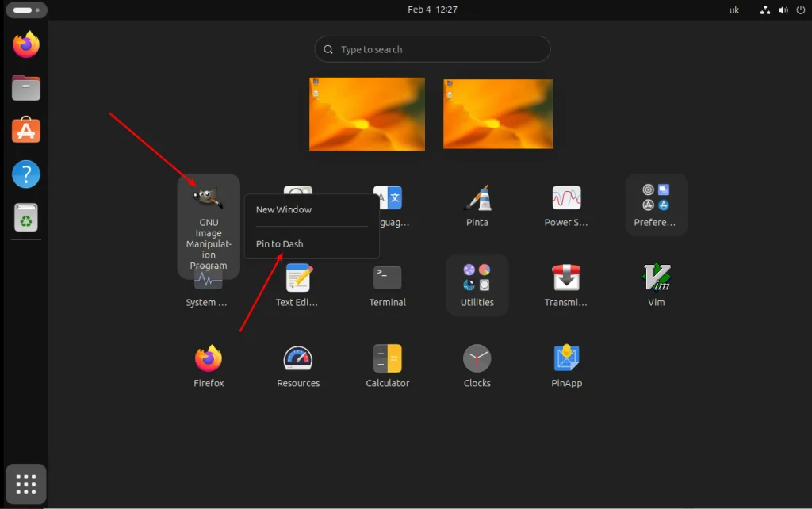
Task: Click the Activities workspace indicator pill
Action: point(26,10)
